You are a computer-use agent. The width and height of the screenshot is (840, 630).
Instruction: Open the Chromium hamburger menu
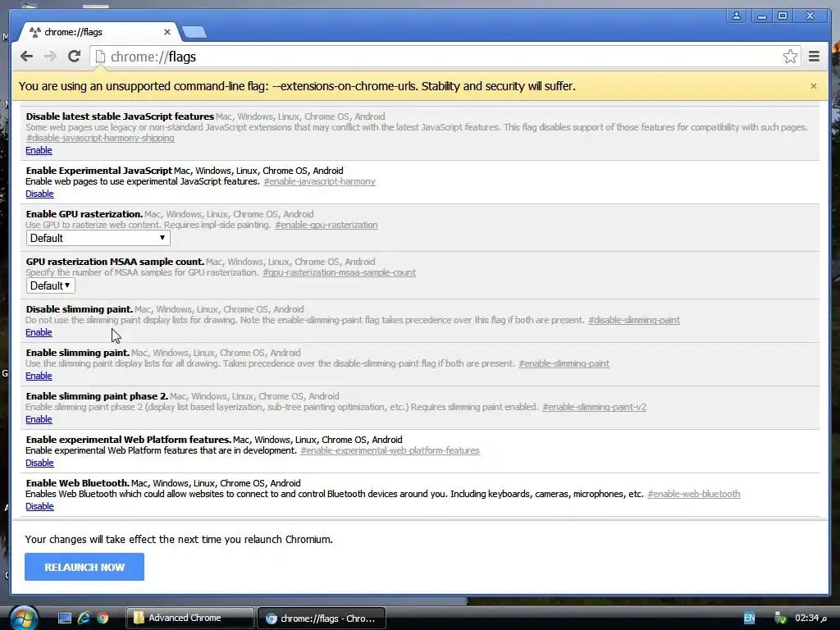click(x=814, y=57)
